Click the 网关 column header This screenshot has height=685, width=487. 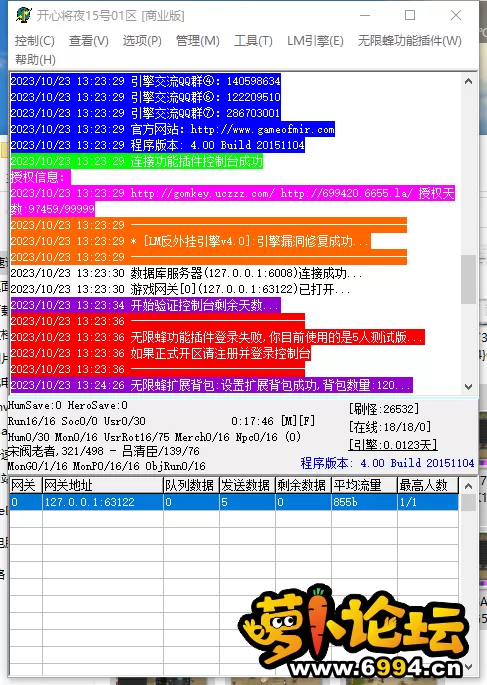coord(25,485)
